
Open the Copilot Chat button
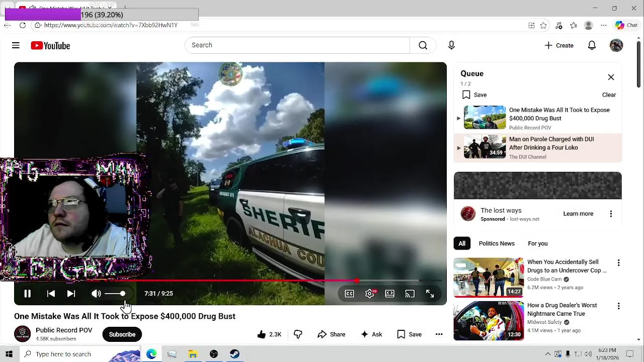coord(626,25)
